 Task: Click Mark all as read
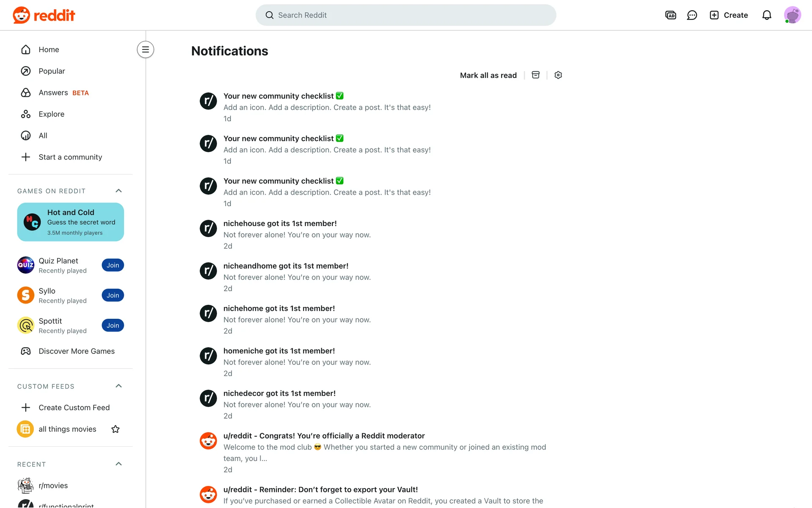[488, 75]
